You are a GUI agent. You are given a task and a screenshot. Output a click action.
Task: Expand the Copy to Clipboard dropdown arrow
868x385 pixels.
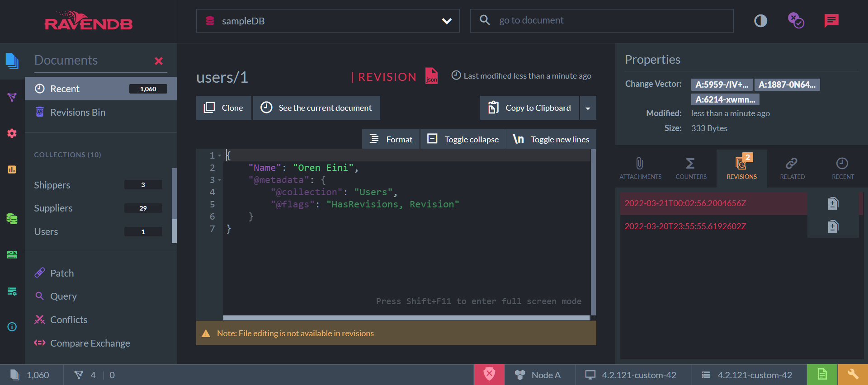[x=588, y=108]
